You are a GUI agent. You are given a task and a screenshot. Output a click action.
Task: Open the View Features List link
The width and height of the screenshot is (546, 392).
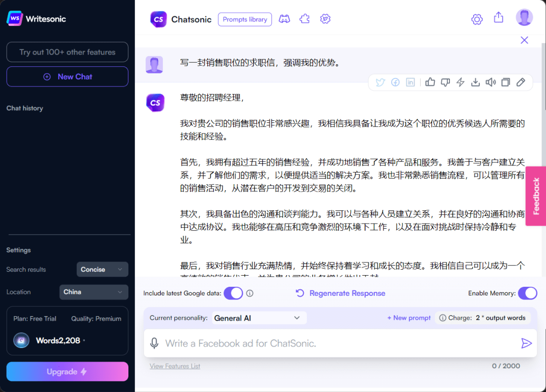click(x=174, y=365)
